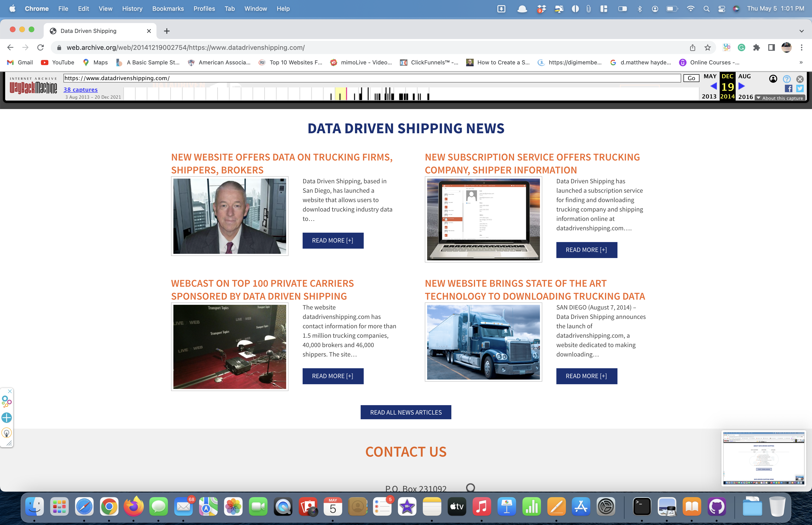Click the share page icon in the address bar
The image size is (812, 525).
tap(692, 47)
